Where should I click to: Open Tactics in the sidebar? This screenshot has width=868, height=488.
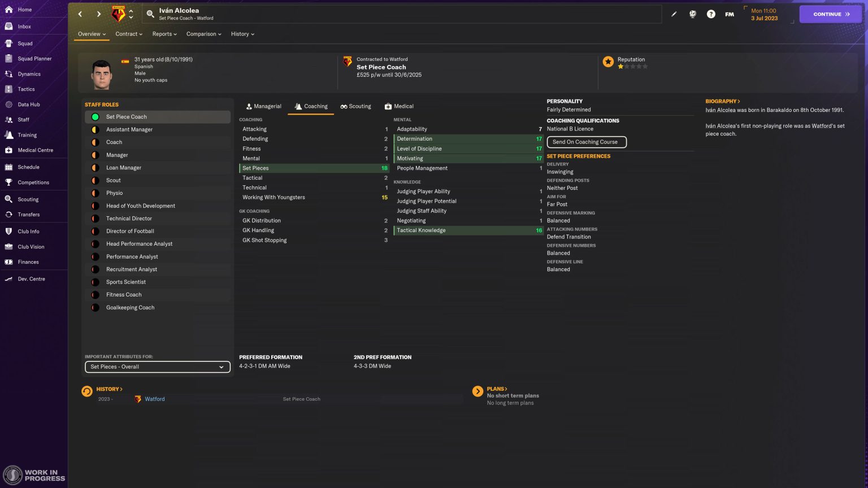click(x=26, y=89)
